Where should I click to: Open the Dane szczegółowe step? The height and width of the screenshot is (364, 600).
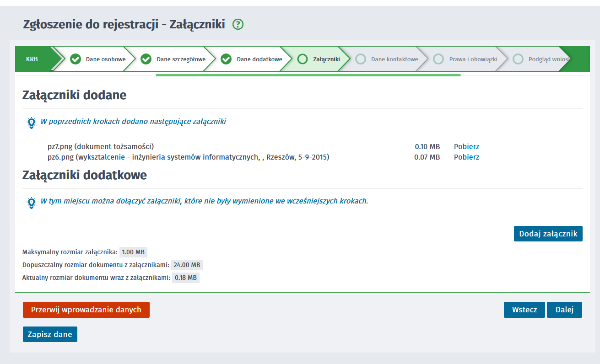point(181,59)
